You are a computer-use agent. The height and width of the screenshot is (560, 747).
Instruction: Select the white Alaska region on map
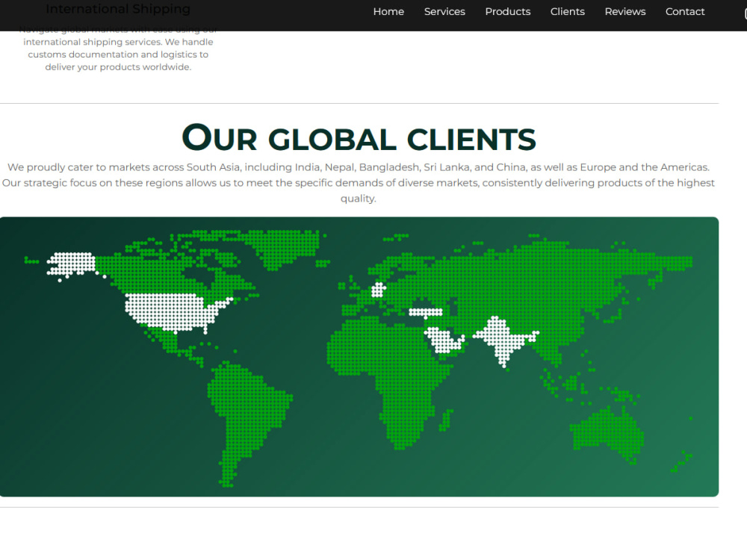pos(72,264)
